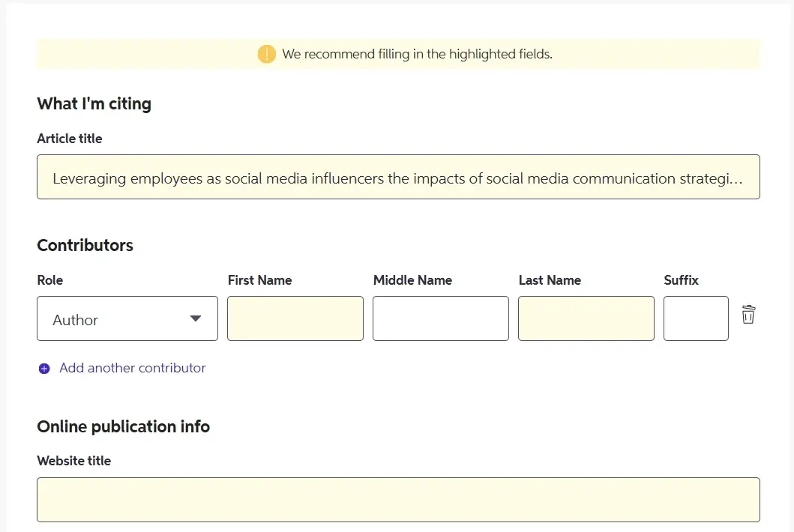Click into the First Name field

(295, 318)
